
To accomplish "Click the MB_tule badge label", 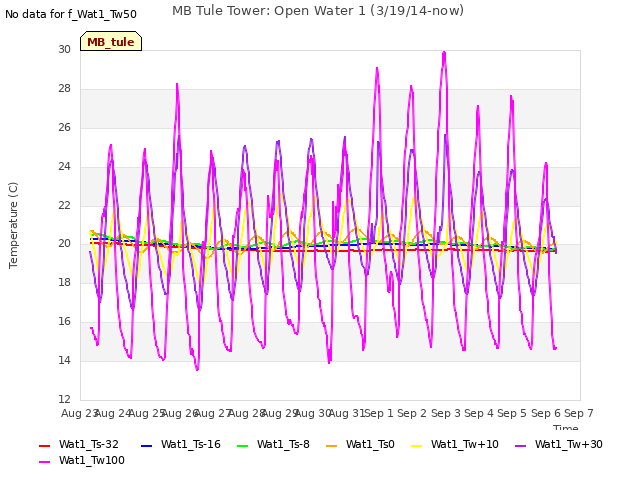I will (111, 42).
